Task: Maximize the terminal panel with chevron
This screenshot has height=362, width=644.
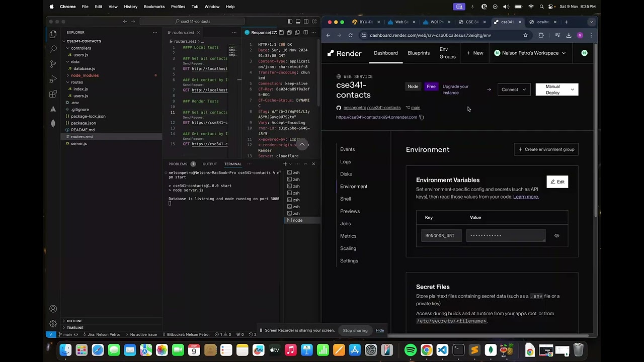Action: click(305, 164)
